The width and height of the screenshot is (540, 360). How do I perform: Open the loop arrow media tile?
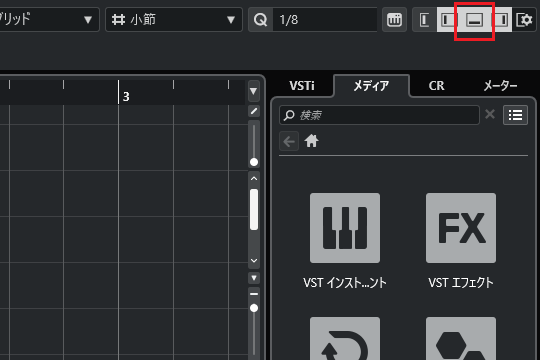[x=345, y=339]
